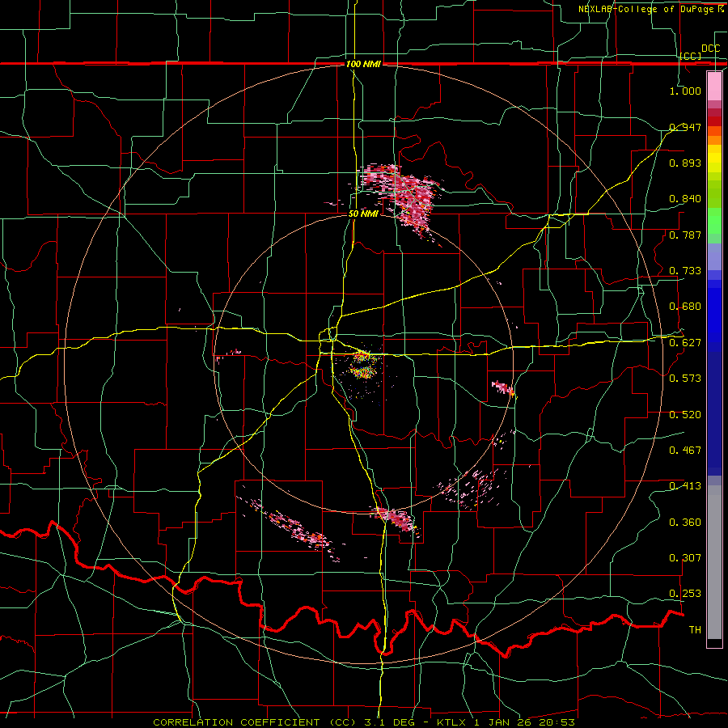This screenshot has height=728, width=728.
Task: Click the 1.000 scale value
Action: click(685, 91)
